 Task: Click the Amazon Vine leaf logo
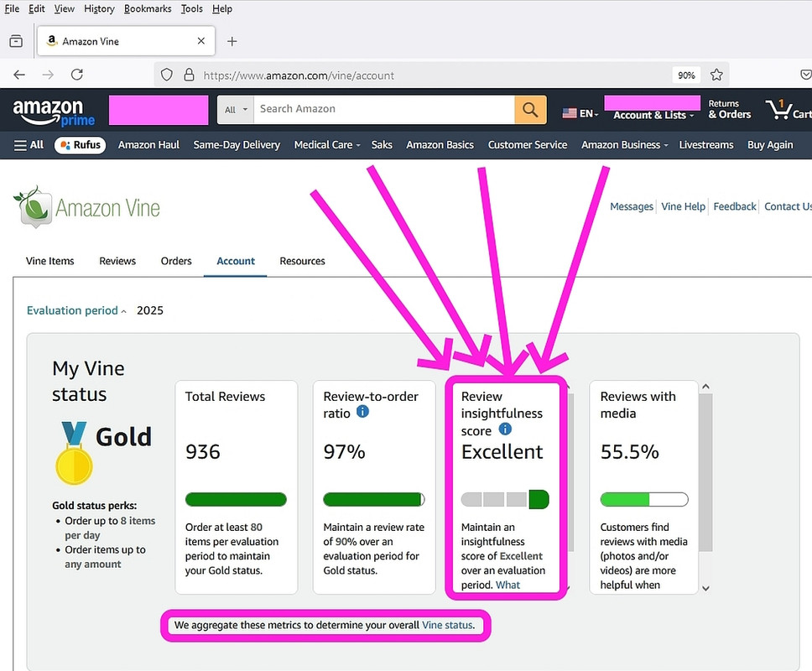pyautogui.click(x=87, y=208)
